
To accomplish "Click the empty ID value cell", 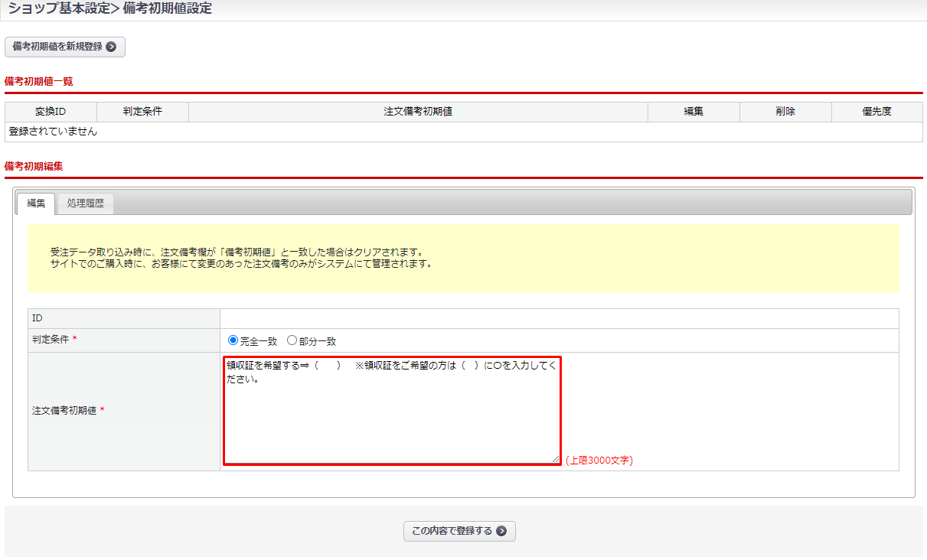I will click(x=559, y=318).
